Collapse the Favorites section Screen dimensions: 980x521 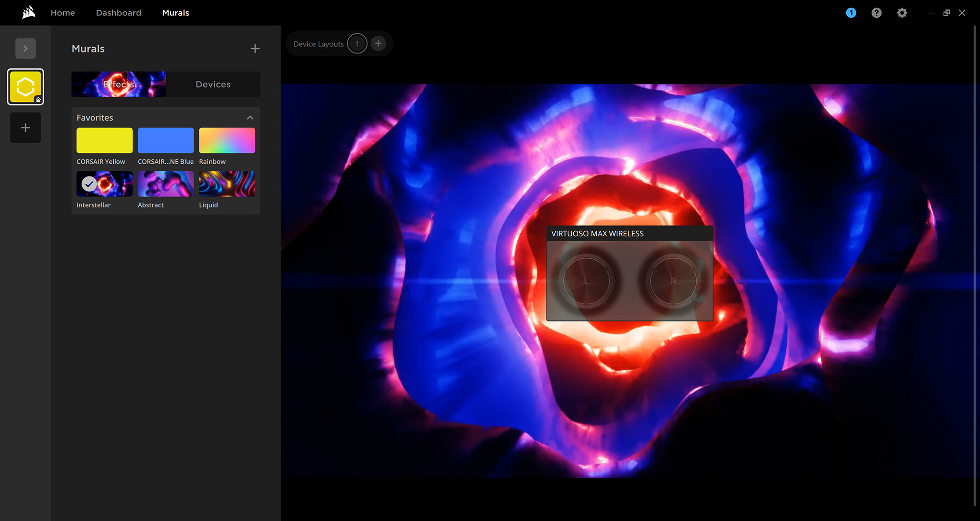pos(250,118)
